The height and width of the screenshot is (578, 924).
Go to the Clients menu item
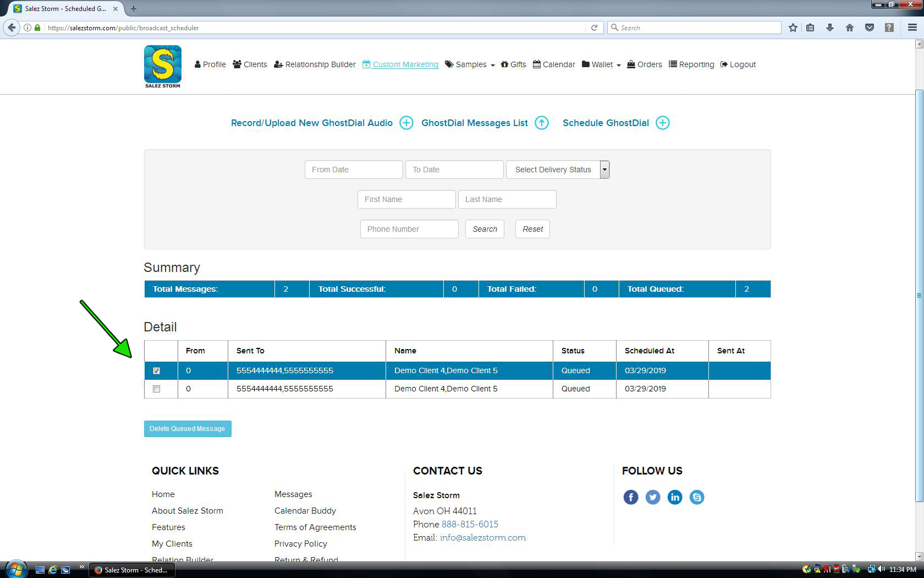click(250, 64)
